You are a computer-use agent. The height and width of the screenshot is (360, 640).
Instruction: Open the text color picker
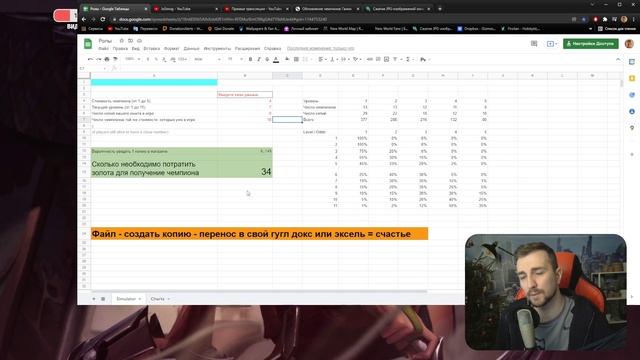[x=276, y=60]
